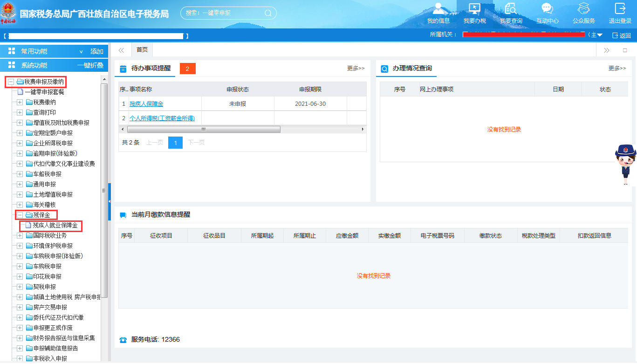
Task: Select 残疾人就业保障金 in the tree
Action: pos(55,226)
